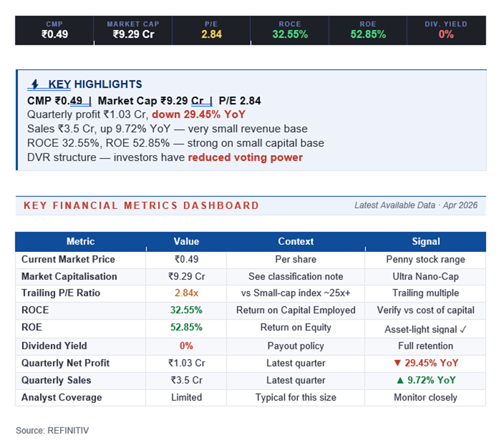The width and height of the screenshot is (504, 440).
Task: Click the red 'reduced voting power' text
Action: click(x=245, y=158)
